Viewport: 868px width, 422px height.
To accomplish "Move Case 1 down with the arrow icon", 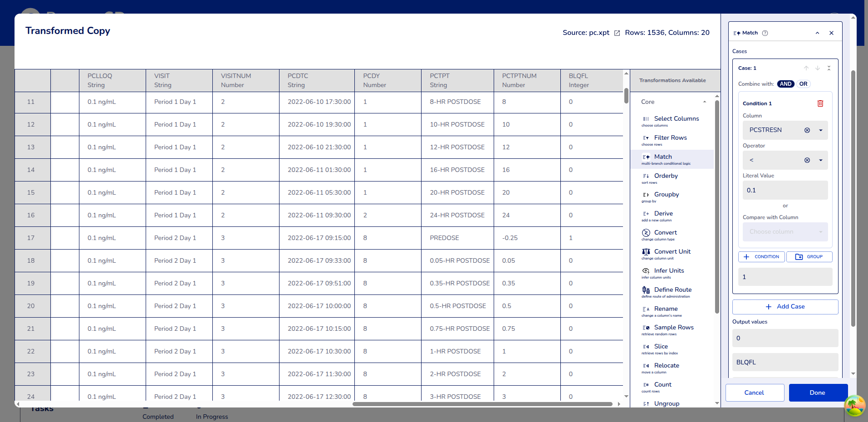I will (x=817, y=68).
